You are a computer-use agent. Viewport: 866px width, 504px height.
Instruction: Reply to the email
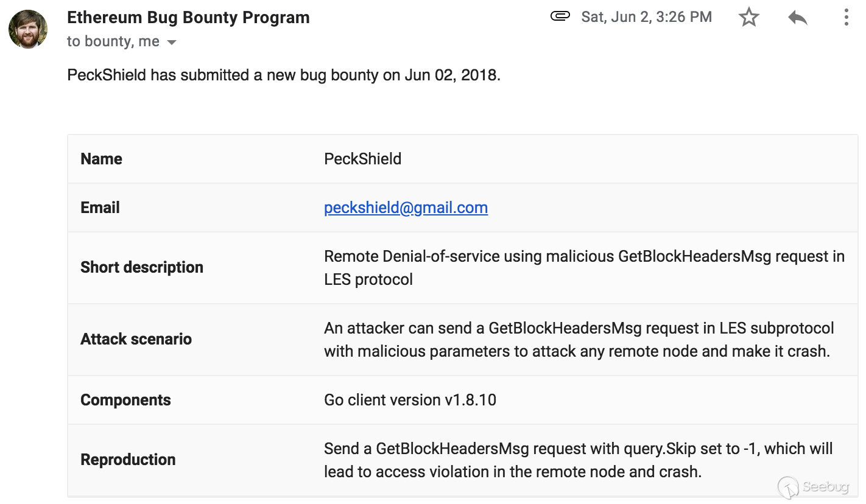[797, 18]
